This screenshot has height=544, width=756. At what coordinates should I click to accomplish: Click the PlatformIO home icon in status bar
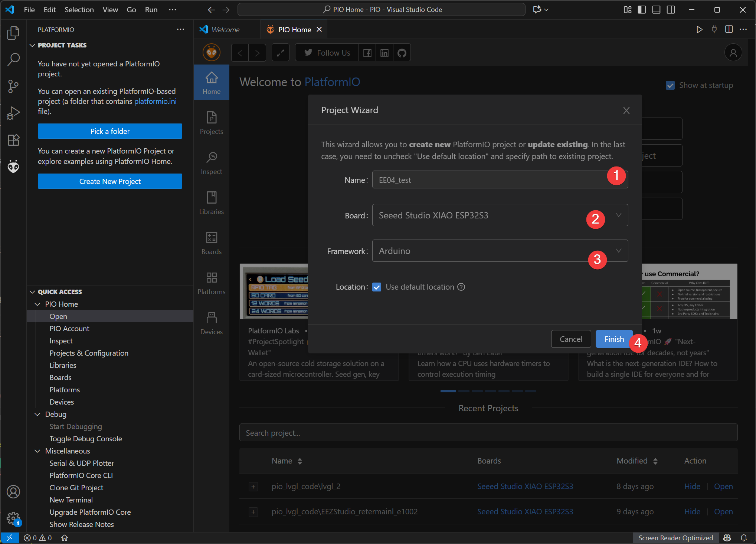pyautogui.click(x=65, y=538)
